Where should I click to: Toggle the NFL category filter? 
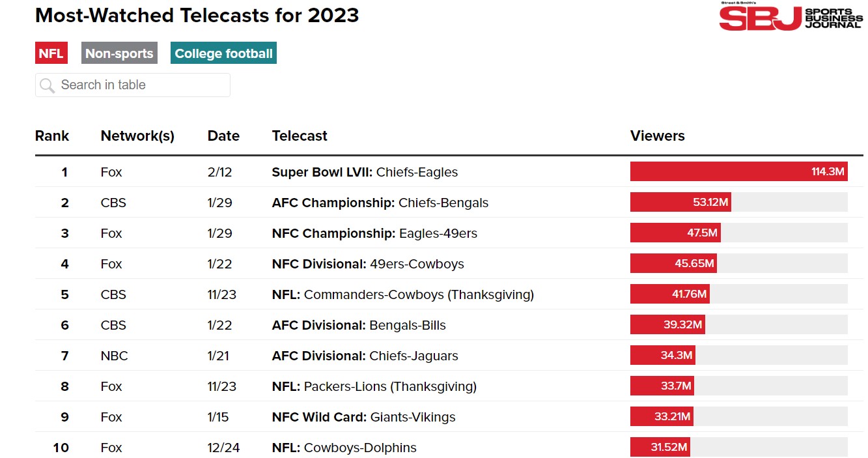point(51,53)
